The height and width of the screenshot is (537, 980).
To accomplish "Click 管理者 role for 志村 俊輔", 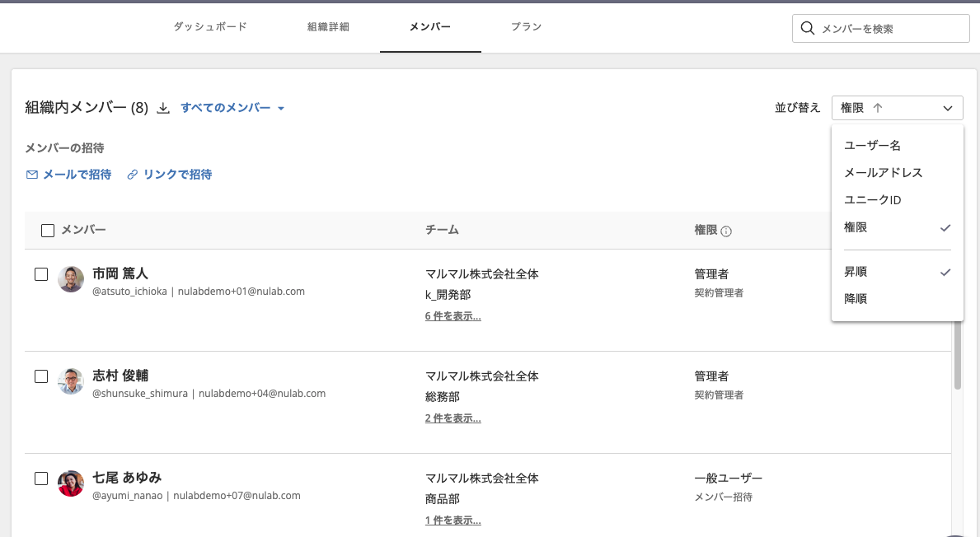I will coord(711,376).
